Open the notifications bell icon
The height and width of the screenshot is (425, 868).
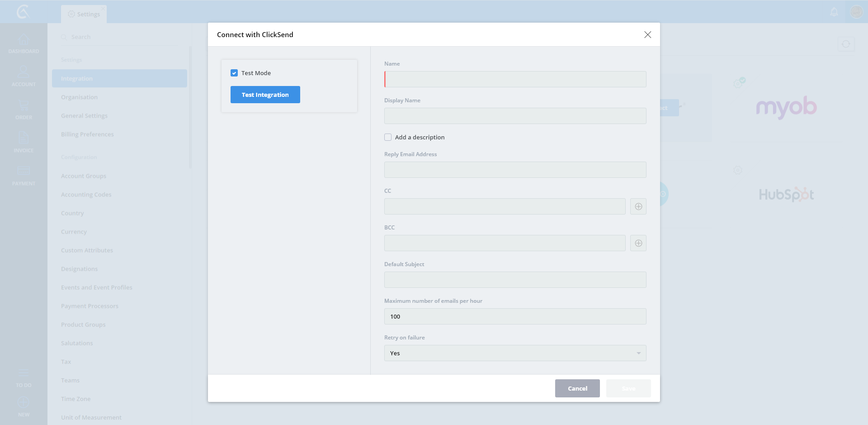click(834, 12)
